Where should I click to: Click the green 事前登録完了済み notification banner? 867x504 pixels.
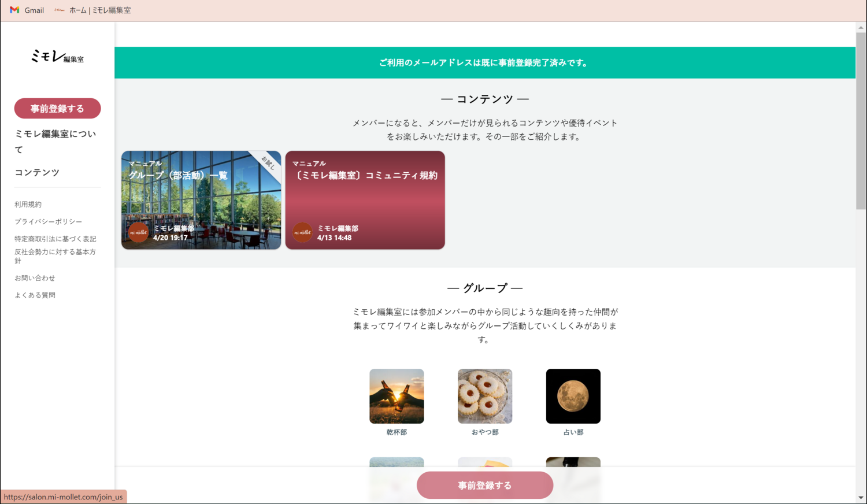point(485,62)
